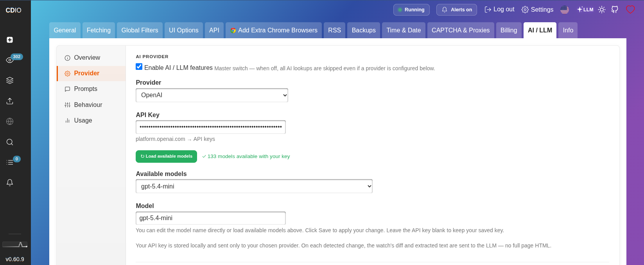
Task: Open the watch list eye icon with 302 badge
Action: [10, 60]
